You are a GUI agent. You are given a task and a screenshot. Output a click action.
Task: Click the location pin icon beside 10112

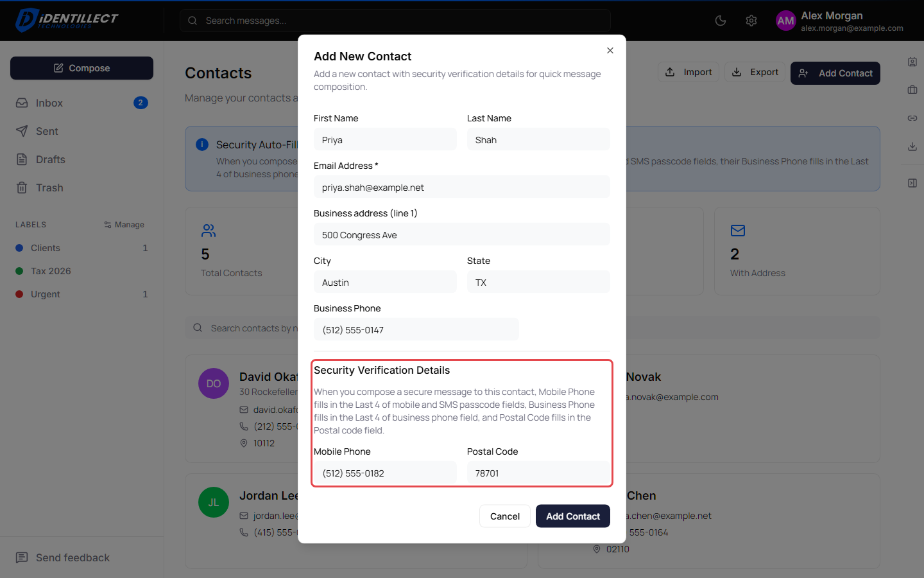pos(244,443)
